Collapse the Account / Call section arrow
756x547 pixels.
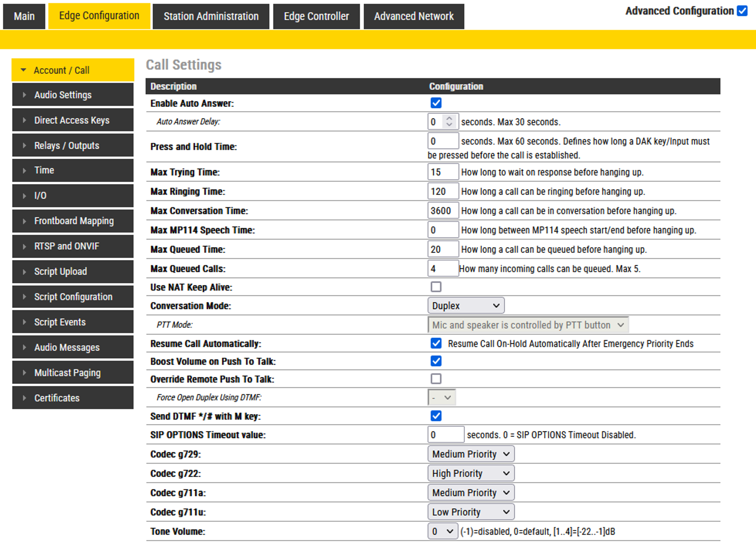click(23, 70)
